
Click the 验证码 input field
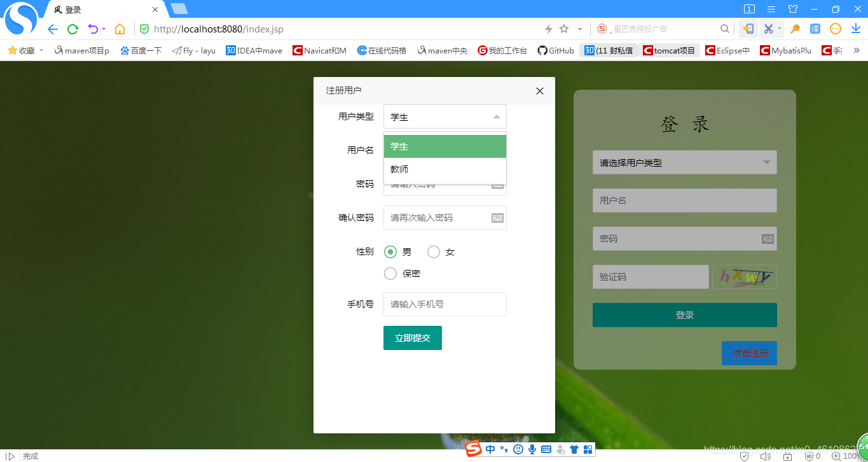coord(651,277)
